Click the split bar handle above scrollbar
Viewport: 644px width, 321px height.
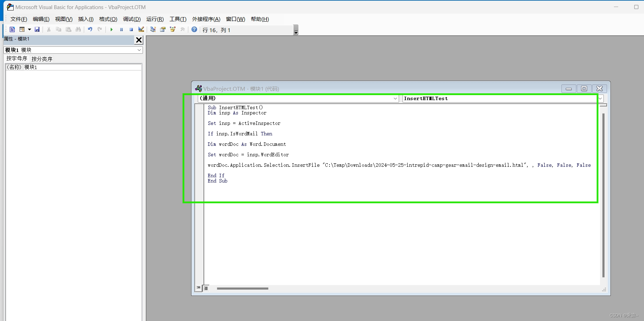pos(603,105)
